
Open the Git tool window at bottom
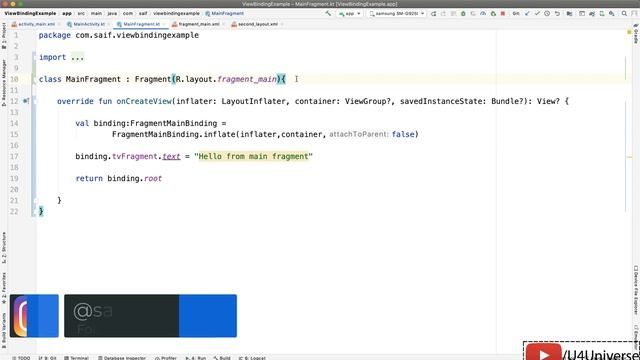47,358
